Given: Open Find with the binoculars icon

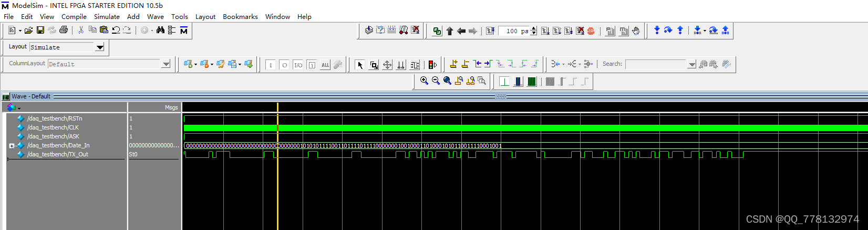Looking at the screenshot, I should click(x=161, y=31).
